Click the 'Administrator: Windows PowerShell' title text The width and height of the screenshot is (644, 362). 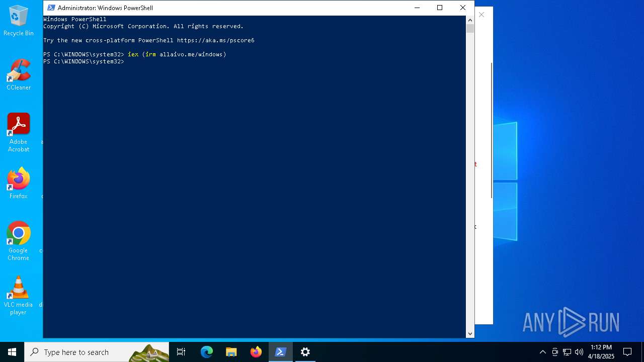tap(105, 8)
